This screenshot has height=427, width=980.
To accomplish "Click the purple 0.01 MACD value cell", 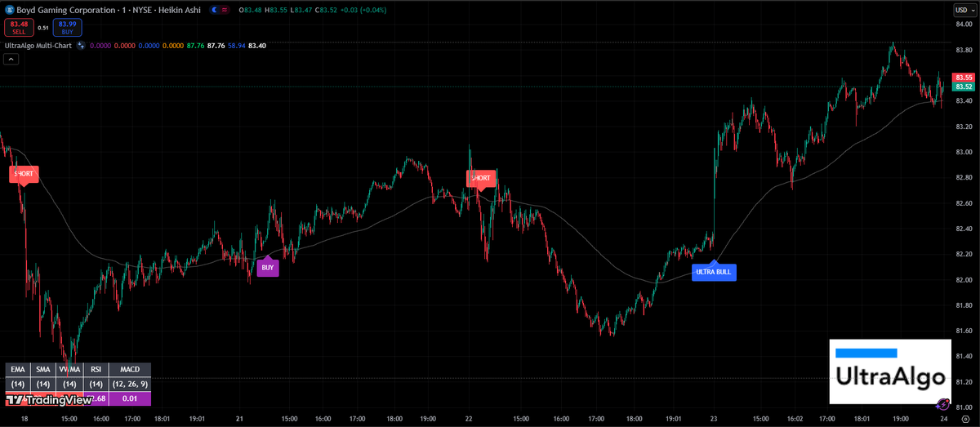I will tap(131, 398).
